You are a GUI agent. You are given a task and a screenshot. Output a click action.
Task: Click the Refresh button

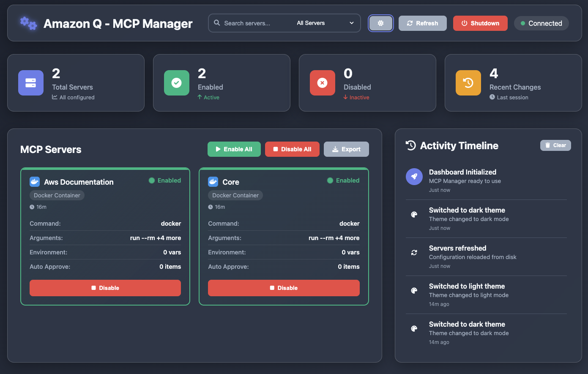[422, 23]
